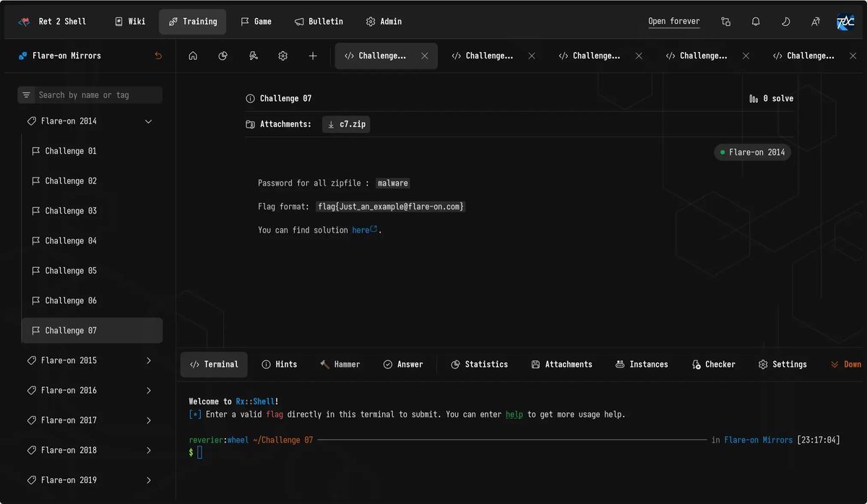
Task: Focus the terminal prompt cursor
Action: click(200, 452)
